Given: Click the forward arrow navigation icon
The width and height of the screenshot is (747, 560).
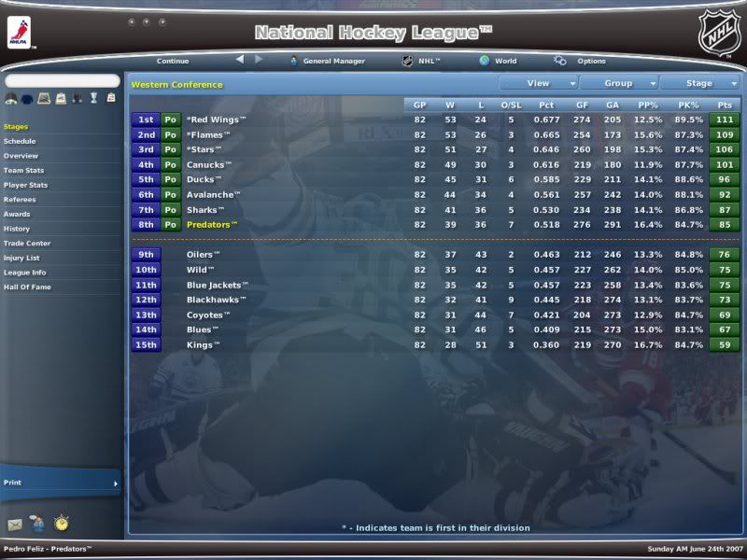Looking at the screenshot, I should [x=259, y=60].
